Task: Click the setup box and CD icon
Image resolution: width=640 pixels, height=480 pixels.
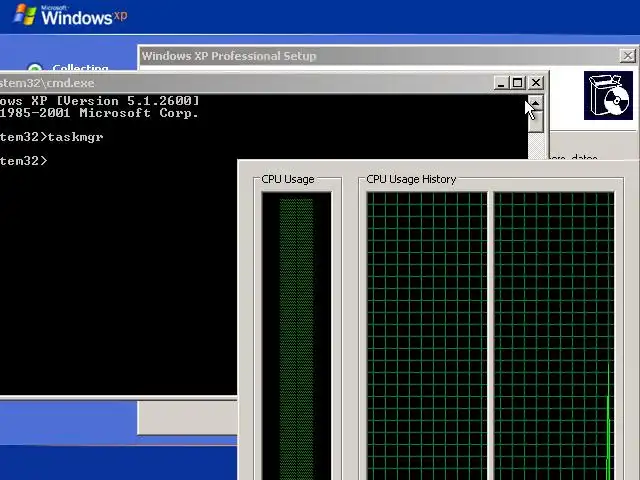Action: click(608, 96)
